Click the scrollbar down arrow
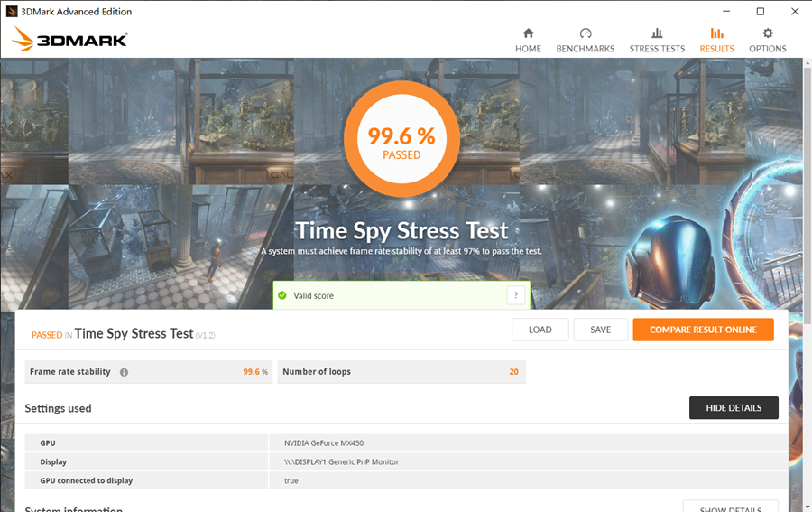Image resolution: width=812 pixels, height=512 pixels. pos(807,507)
